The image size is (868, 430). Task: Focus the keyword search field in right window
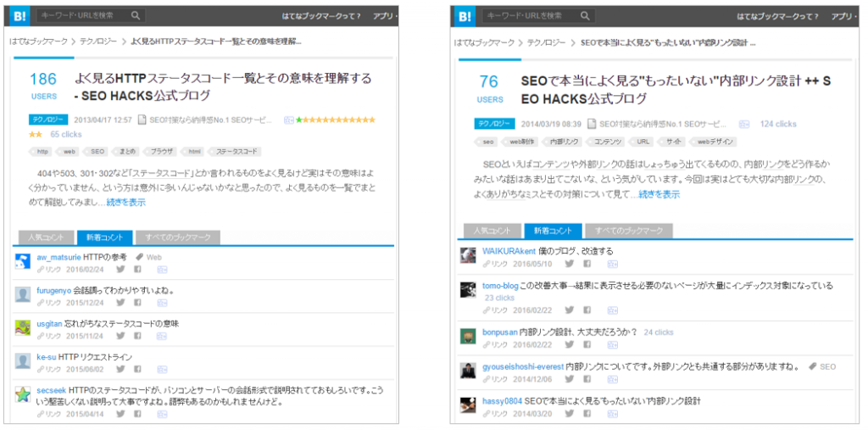(538, 15)
